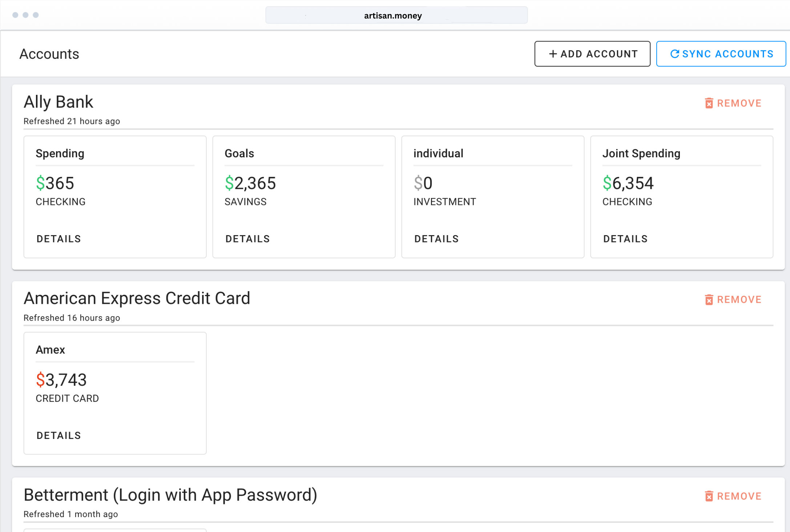Click trash icon for American Express Remove

[x=709, y=300]
